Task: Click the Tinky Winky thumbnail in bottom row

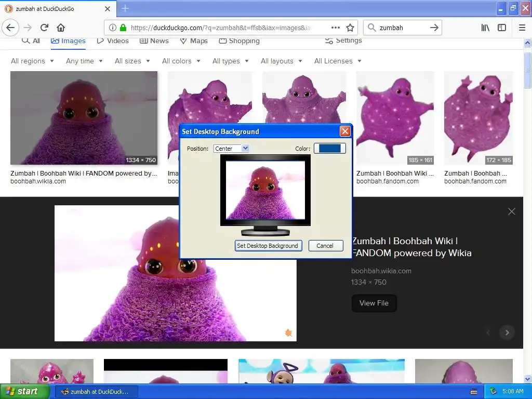Action: [x=321, y=371]
